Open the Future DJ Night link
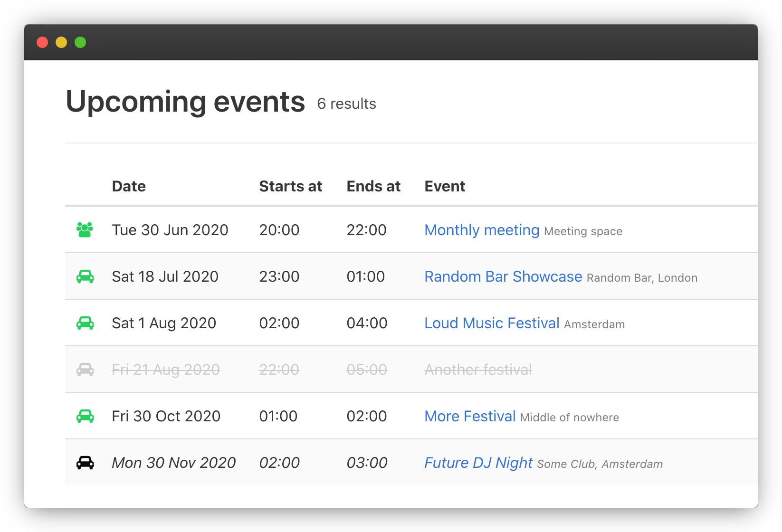Viewport: 782px width, 532px height. point(478,463)
